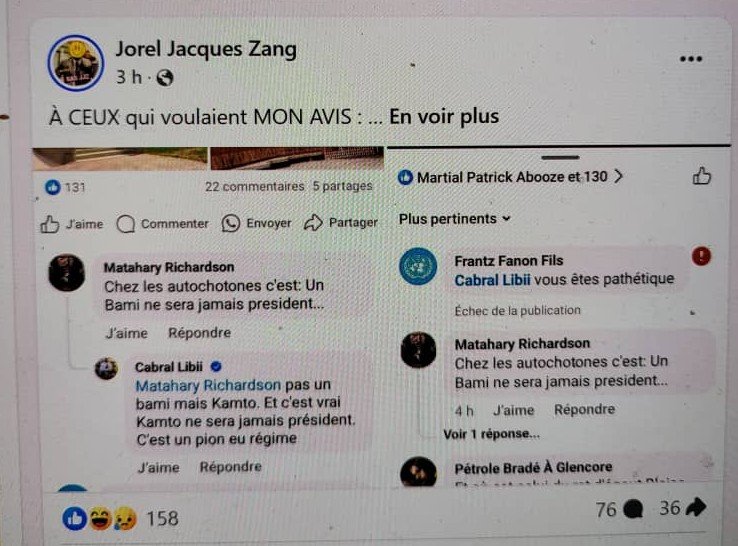Click the blue Cabral Libii mention link

pyautogui.click(x=492, y=280)
